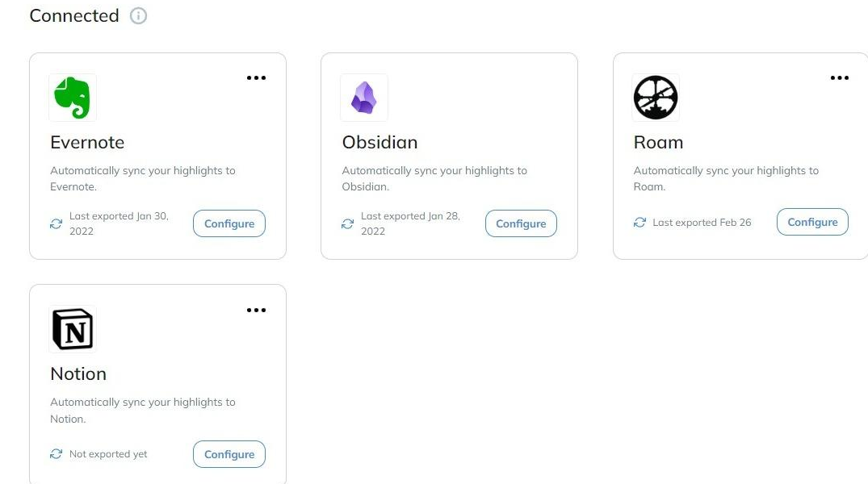868x484 pixels.
Task: Click the Notion N logo
Action: 73,329
